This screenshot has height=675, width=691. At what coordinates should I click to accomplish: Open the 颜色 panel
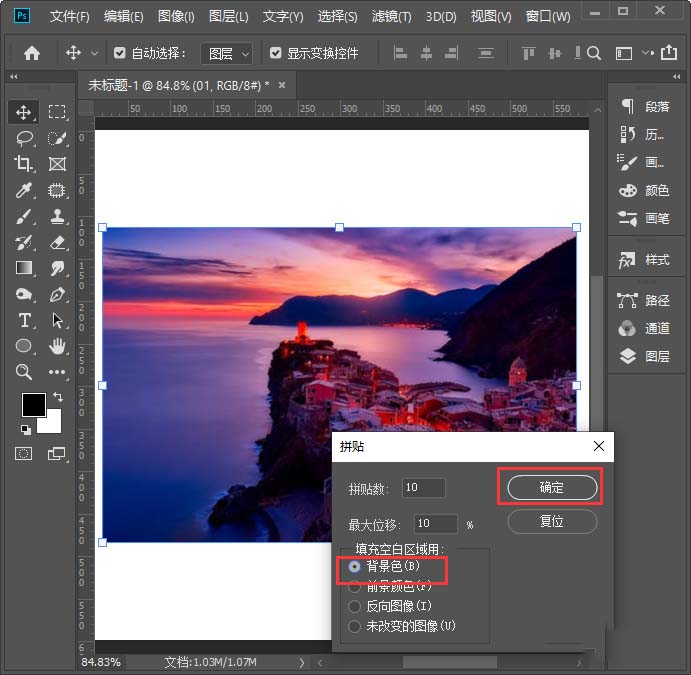point(644,190)
